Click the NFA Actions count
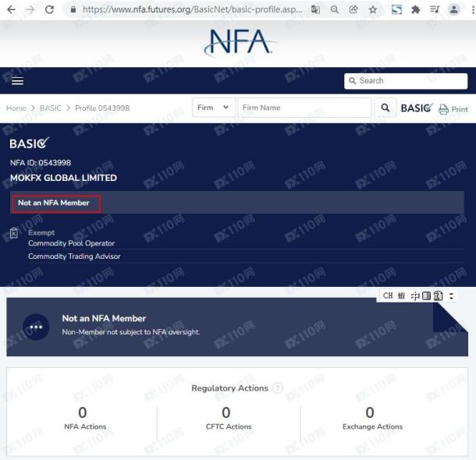This screenshot has height=460, width=476. pos(83,412)
